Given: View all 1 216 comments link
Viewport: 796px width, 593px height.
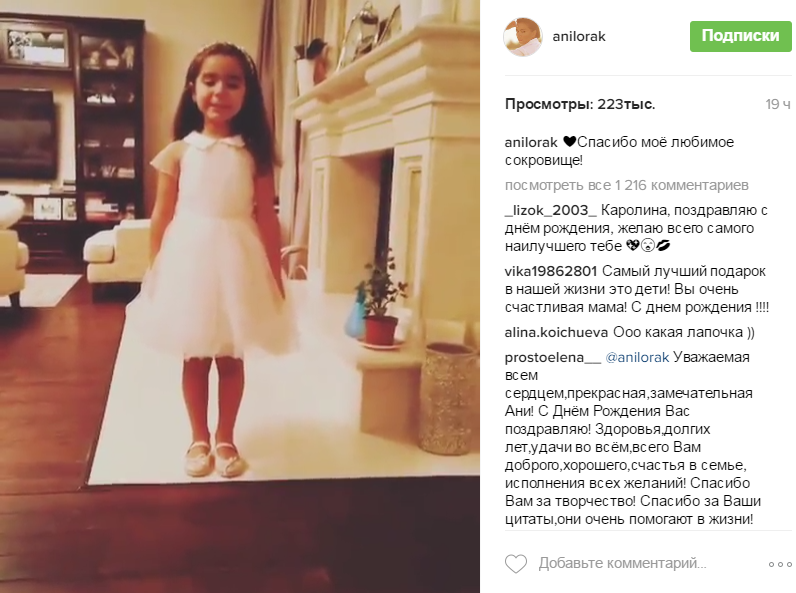Looking at the screenshot, I should tap(626, 185).
